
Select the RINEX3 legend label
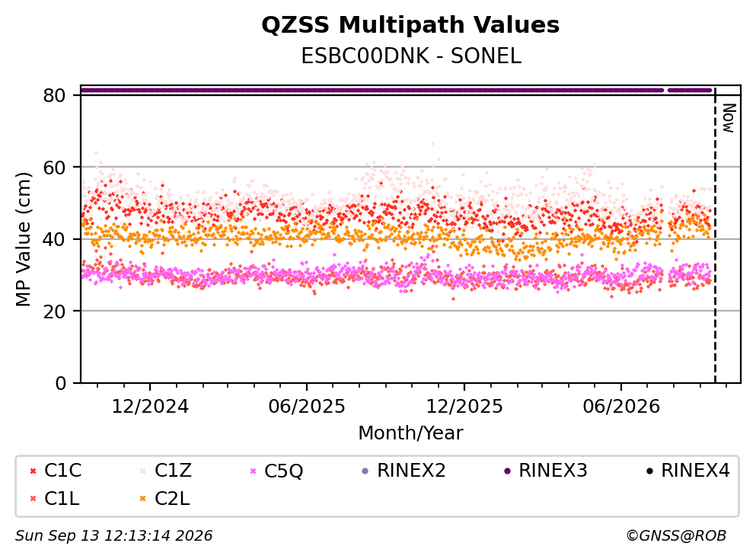click(553, 470)
